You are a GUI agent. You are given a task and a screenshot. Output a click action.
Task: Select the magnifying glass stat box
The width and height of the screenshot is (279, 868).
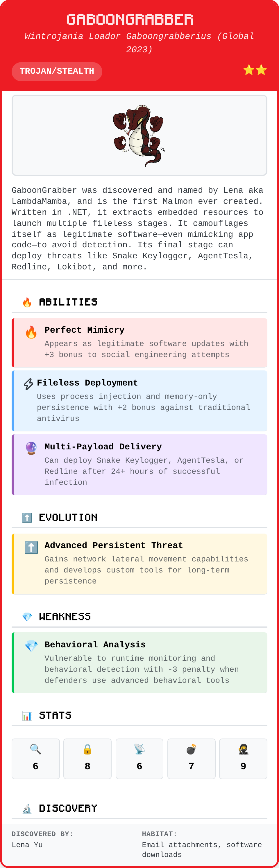(35, 759)
